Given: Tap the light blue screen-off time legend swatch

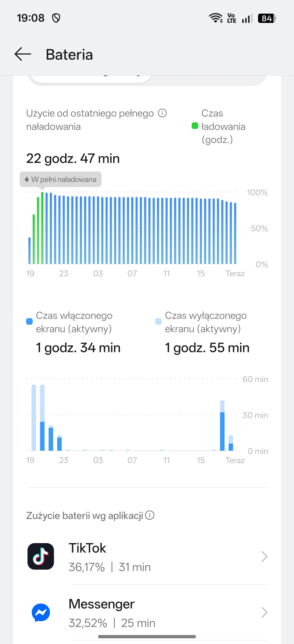Looking at the screenshot, I should [x=158, y=321].
